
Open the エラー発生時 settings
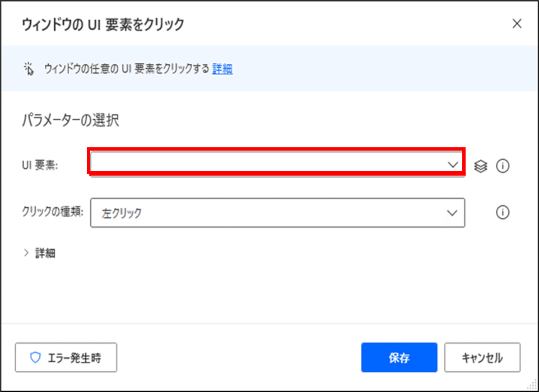click(x=66, y=357)
